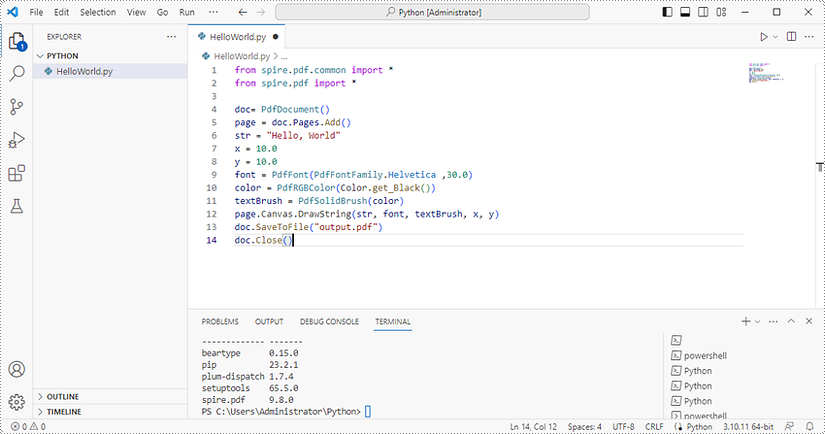Image resolution: width=825 pixels, height=434 pixels.
Task: Select the TERMINAL tab
Action: (393, 321)
